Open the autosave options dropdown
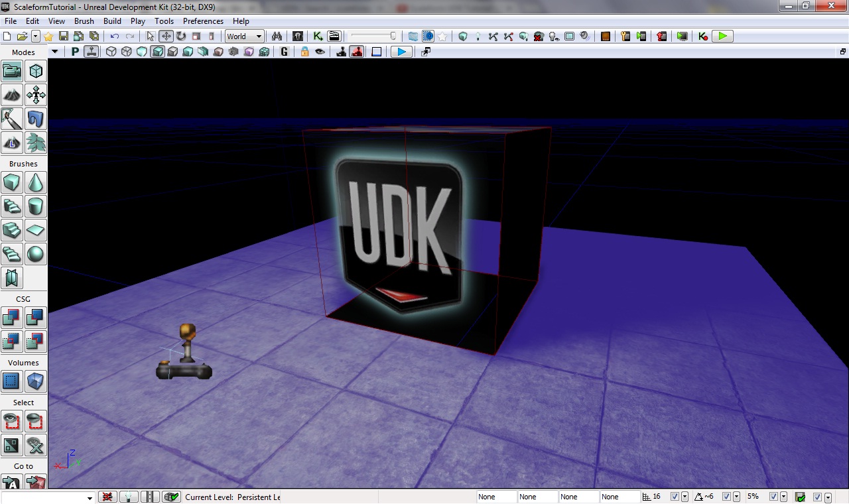849x504 pixels. [x=828, y=497]
